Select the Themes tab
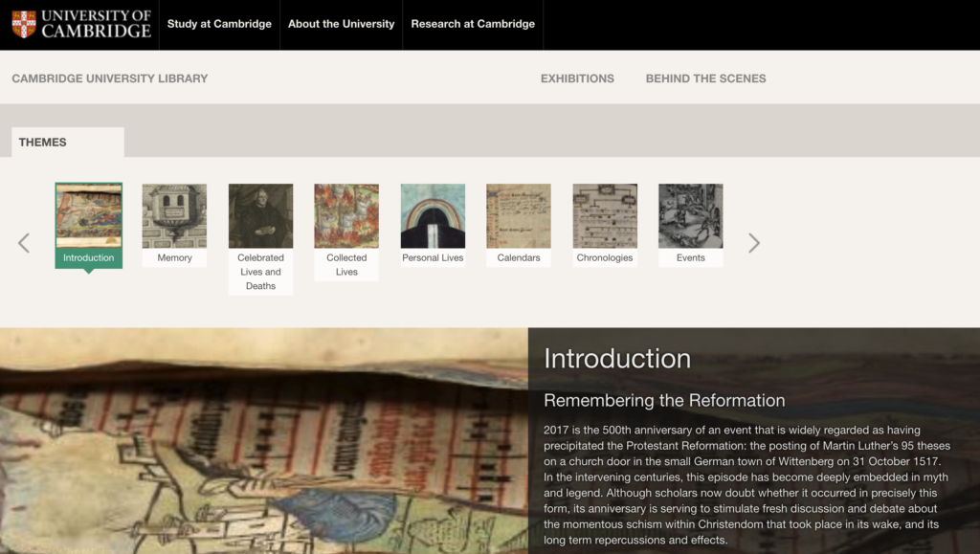980x554 pixels. coord(43,143)
